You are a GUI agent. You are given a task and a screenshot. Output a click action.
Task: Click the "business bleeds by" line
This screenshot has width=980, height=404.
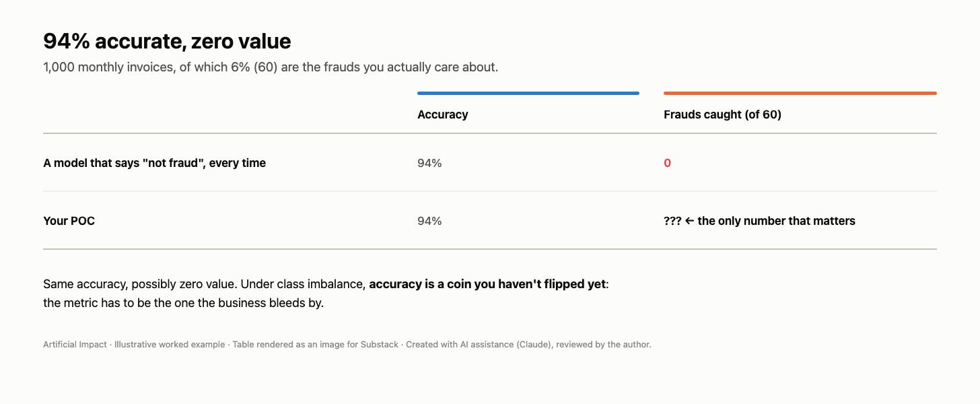(x=183, y=303)
